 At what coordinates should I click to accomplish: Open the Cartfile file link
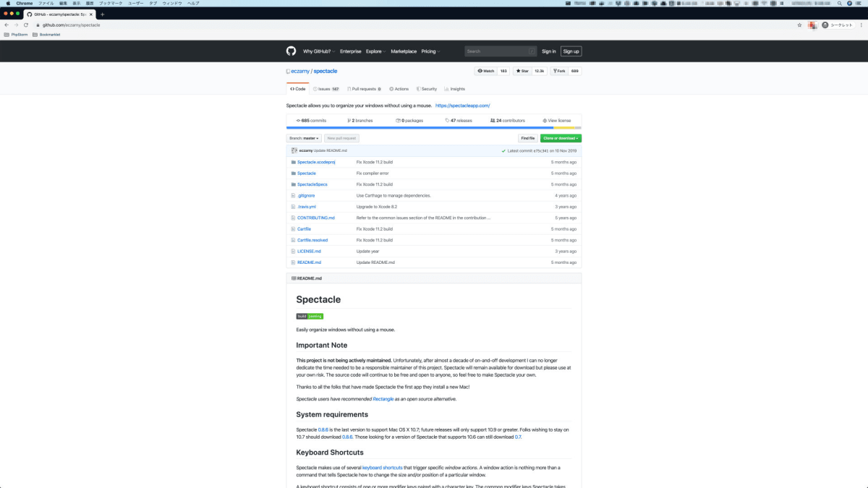coord(304,229)
